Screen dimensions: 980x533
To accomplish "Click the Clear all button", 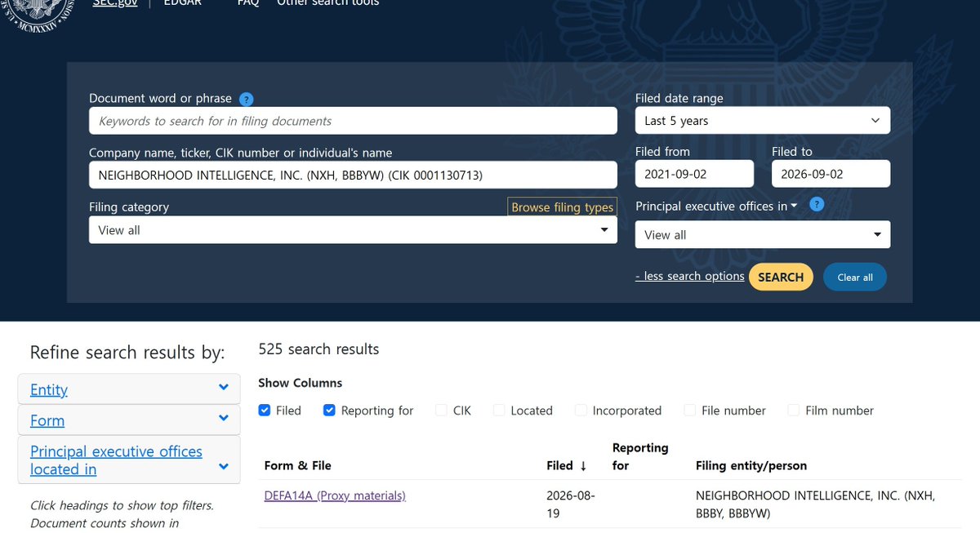I will click(x=855, y=277).
